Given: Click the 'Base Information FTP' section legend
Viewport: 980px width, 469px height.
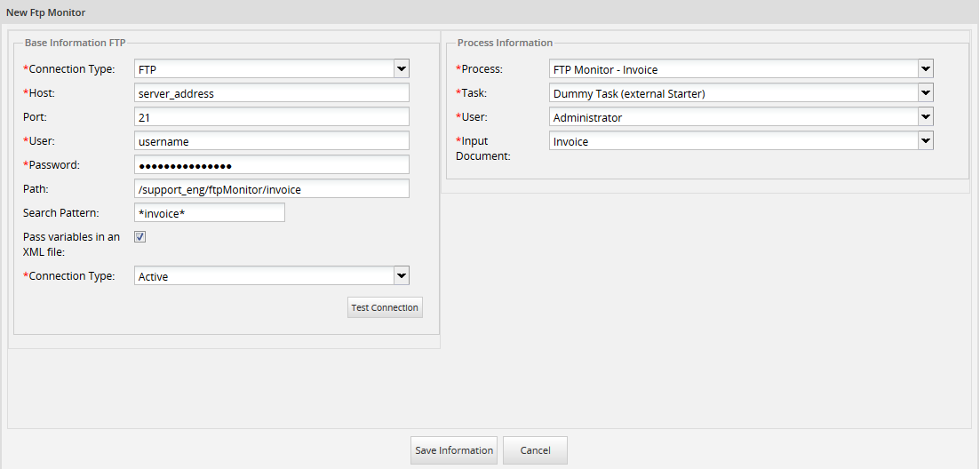Looking at the screenshot, I should click(76, 43).
